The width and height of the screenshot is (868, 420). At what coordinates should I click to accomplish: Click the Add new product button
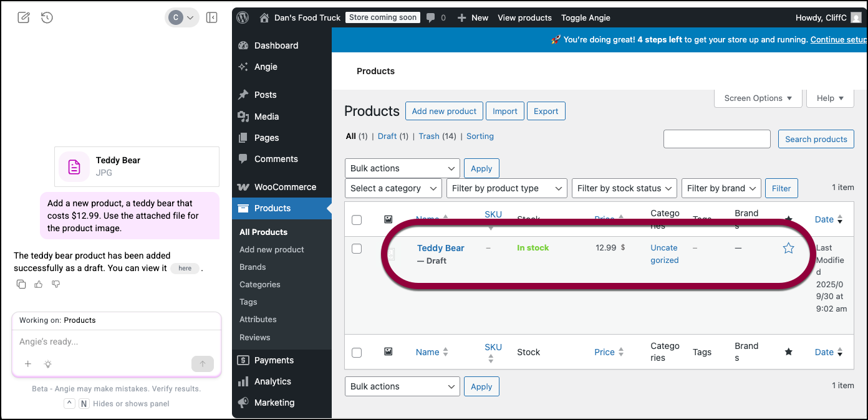(444, 111)
